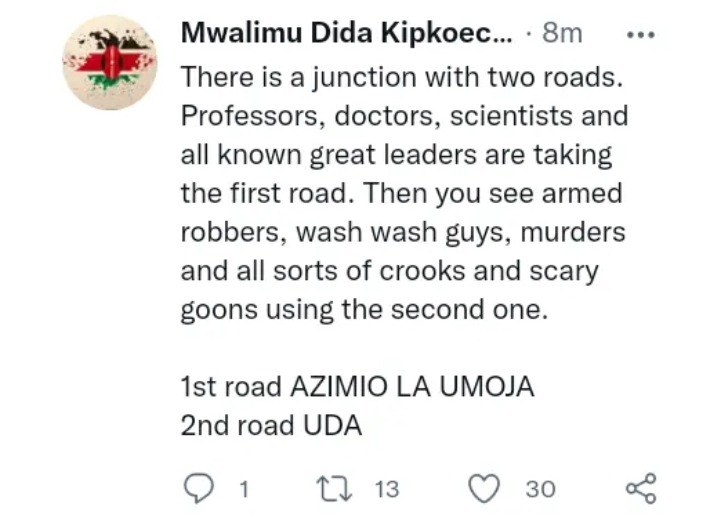Click text 'all known great leaders are taking'
720x527 pixels.
[396, 155]
